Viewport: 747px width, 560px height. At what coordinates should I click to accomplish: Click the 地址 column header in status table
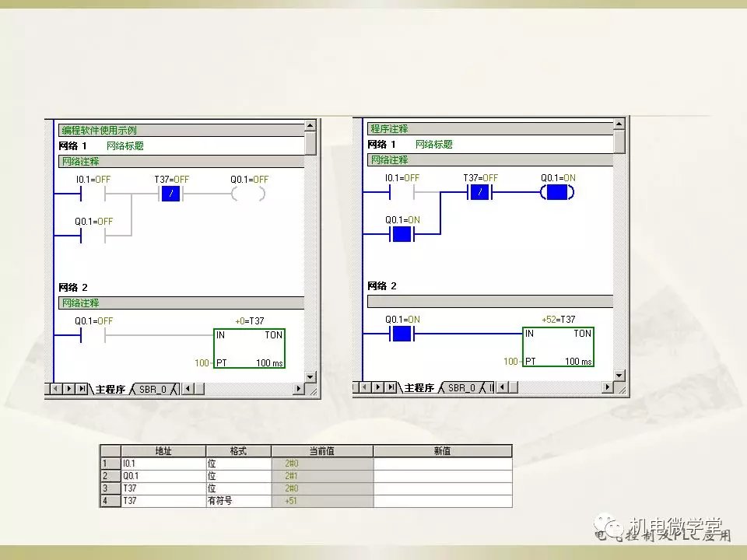click(x=163, y=451)
